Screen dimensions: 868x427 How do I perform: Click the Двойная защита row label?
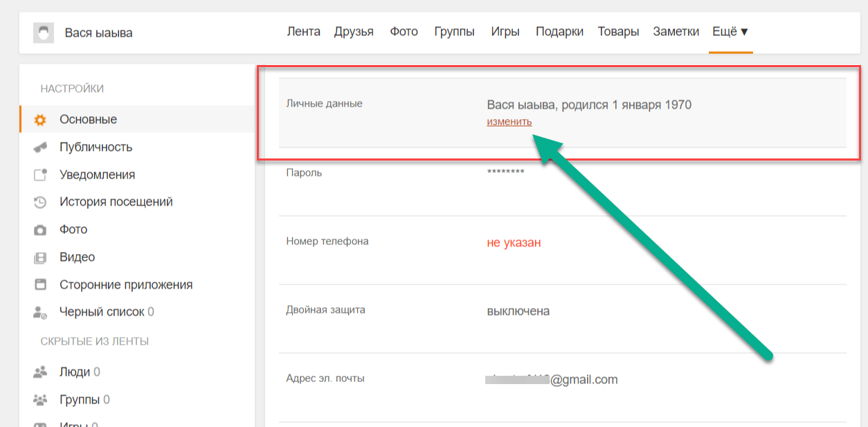coord(325,310)
